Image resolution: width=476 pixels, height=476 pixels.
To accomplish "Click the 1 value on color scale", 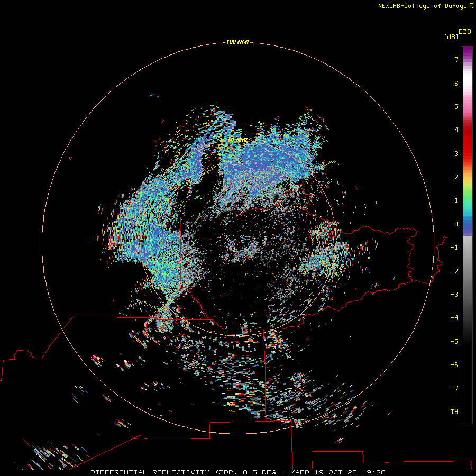I will point(456,200).
